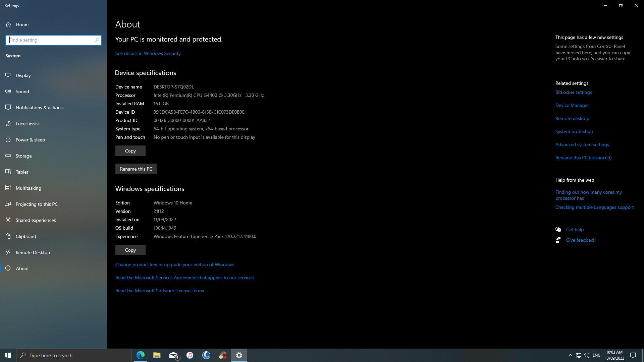644x362 pixels.
Task: Click the Power & sleep icon
Action: coord(8,139)
